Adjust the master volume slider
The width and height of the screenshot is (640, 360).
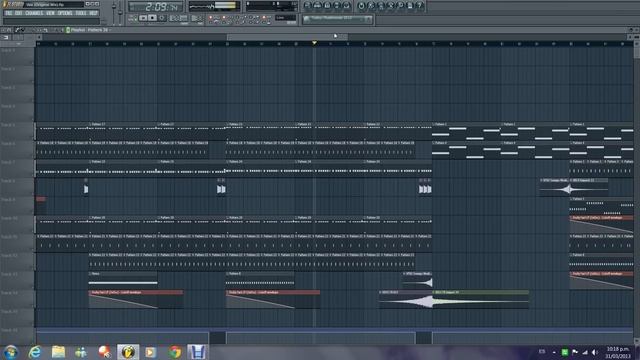(114, 7)
